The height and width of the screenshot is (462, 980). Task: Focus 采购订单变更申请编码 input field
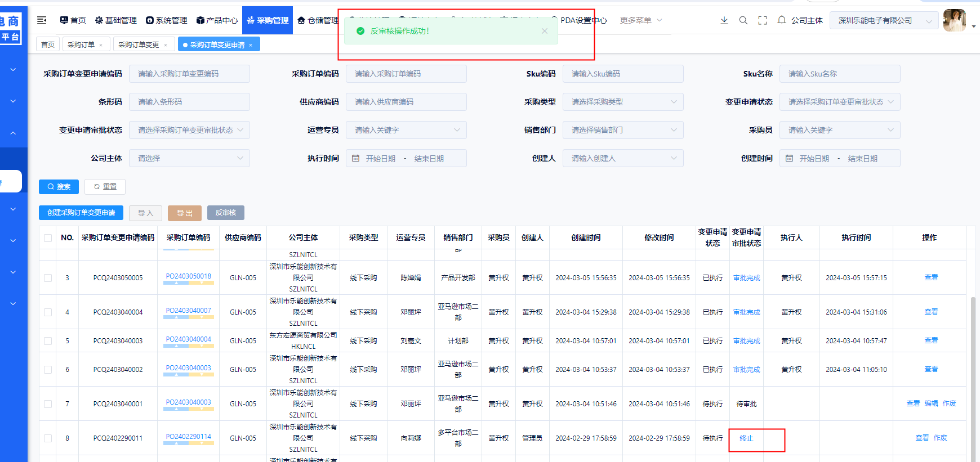(x=189, y=74)
